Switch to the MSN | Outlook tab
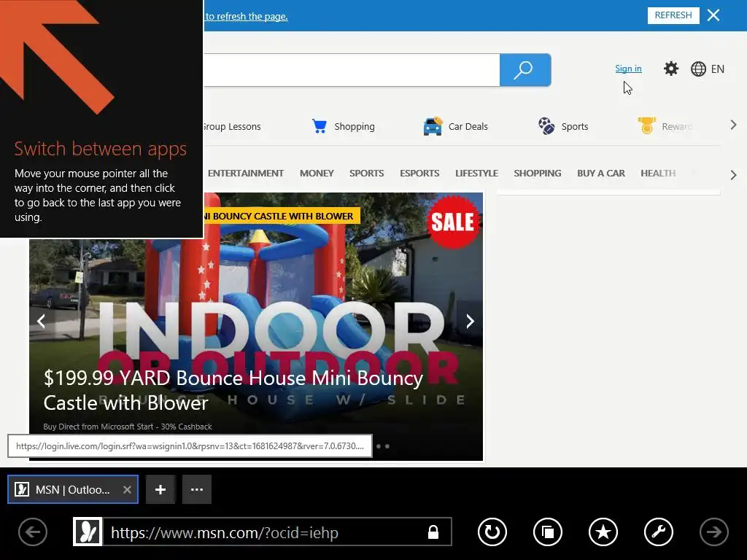Image resolution: width=747 pixels, height=560 pixels. pos(72,489)
